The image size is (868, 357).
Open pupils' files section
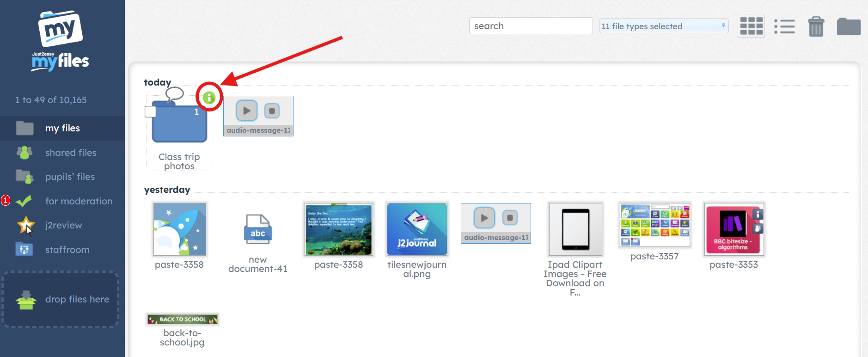[62, 177]
